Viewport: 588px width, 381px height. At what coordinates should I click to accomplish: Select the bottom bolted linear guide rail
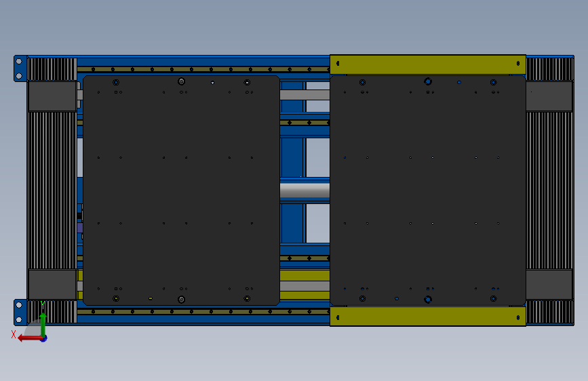[x=203, y=312]
